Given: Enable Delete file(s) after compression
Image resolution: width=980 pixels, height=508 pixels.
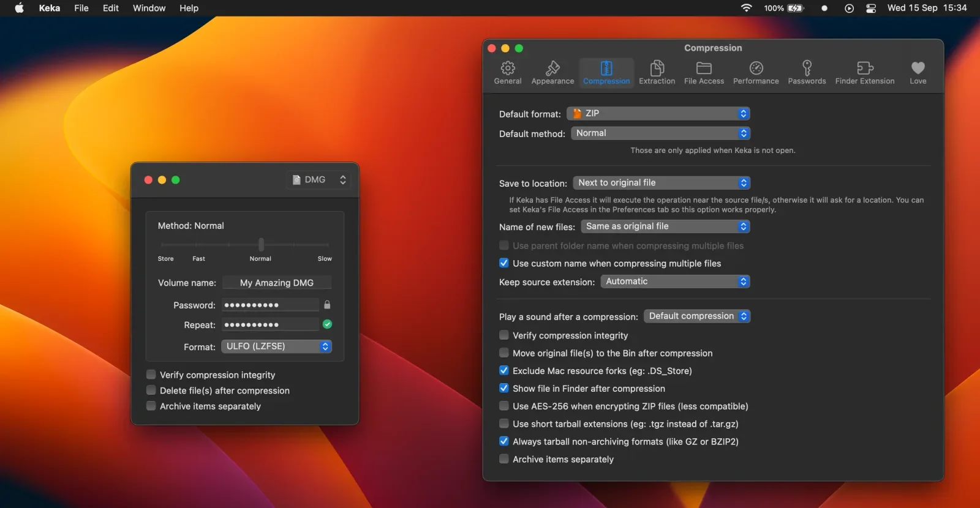Looking at the screenshot, I should pyautogui.click(x=151, y=390).
